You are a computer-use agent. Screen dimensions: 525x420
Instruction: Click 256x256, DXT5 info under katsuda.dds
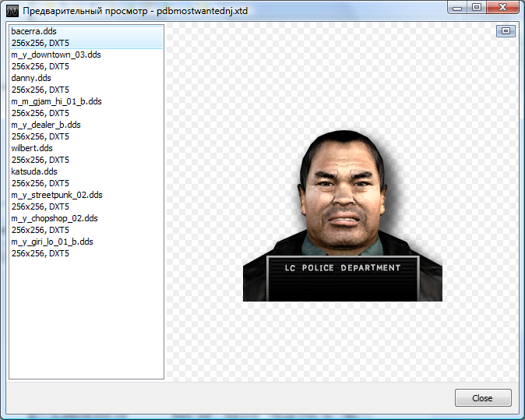[41, 183]
